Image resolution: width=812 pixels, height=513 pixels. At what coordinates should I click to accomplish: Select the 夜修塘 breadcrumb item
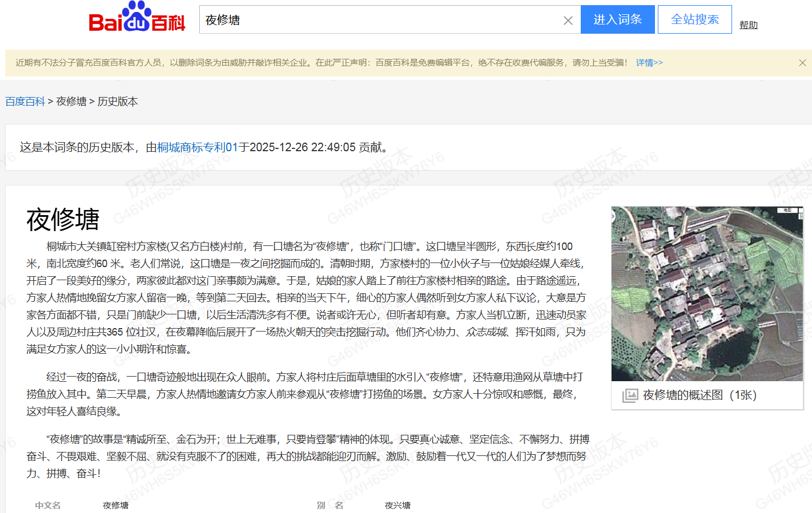71,102
